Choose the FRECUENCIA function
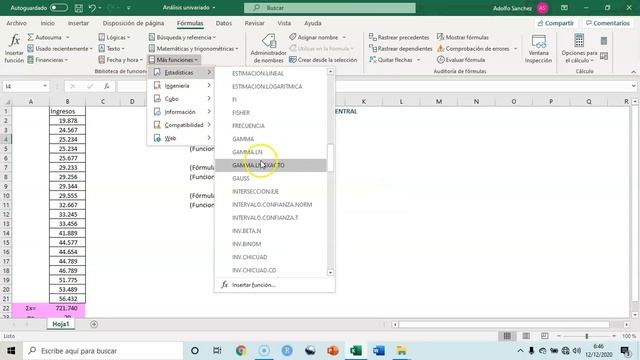 pyautogui.click(x=248, y=126)
